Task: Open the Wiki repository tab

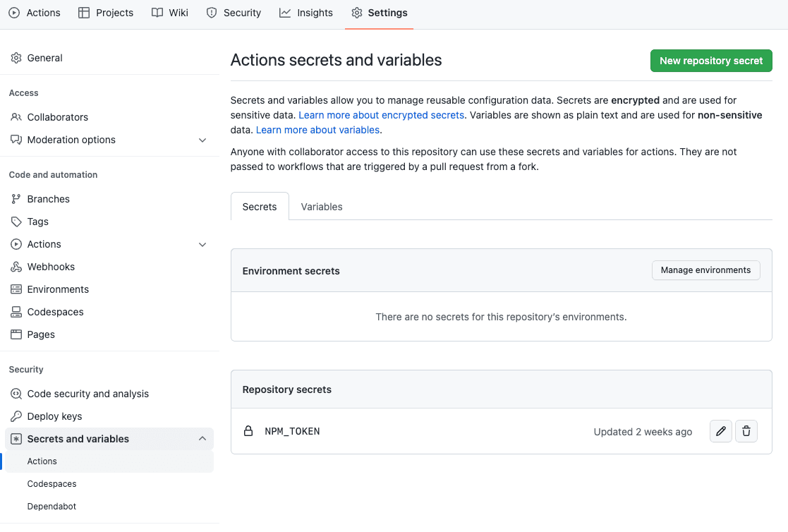Action: tap(170, 13)
